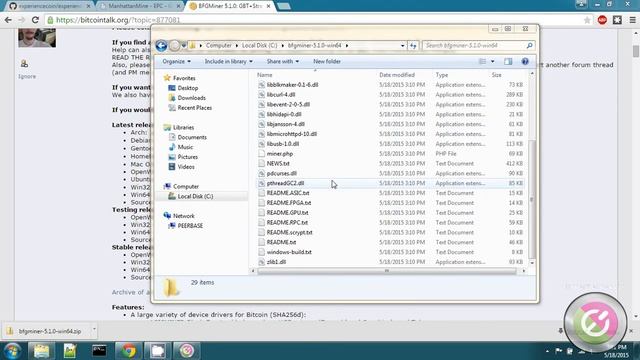This screenshot has height=360, width=640.
Task: Select file pdcurses.dll
Action: point(282,173)
